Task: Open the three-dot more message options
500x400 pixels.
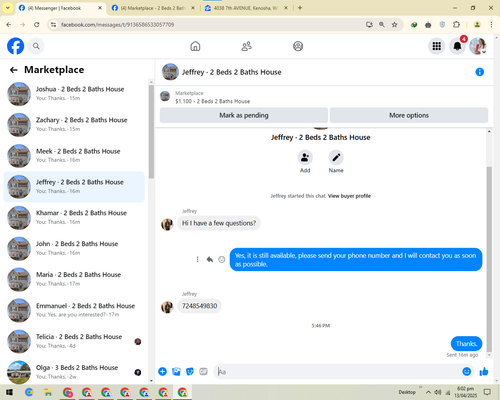Action: pos(197,259)
